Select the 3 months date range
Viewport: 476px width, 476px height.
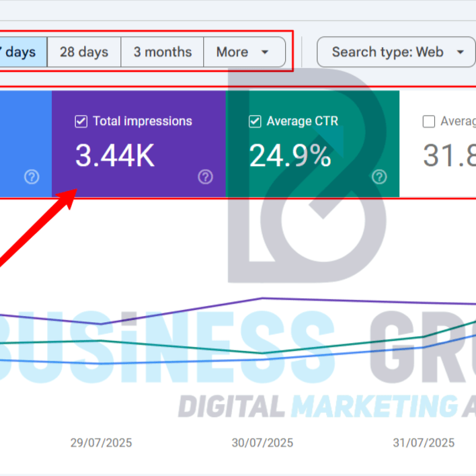(162, 52)
